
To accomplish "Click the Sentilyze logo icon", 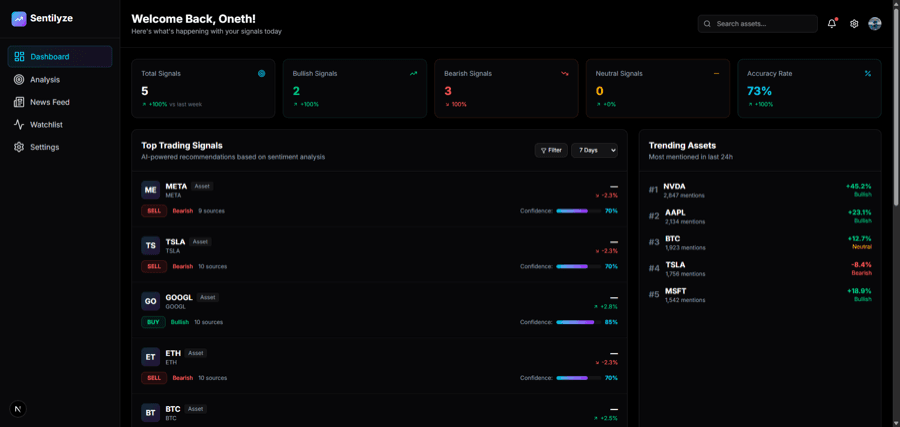I will tap(19, 19).
